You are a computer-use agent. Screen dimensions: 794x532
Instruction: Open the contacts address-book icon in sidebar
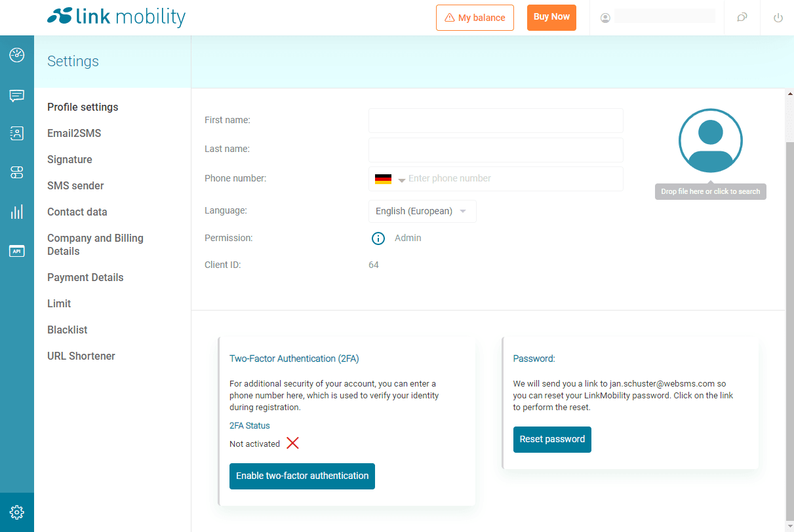click(x=17, y=133)
